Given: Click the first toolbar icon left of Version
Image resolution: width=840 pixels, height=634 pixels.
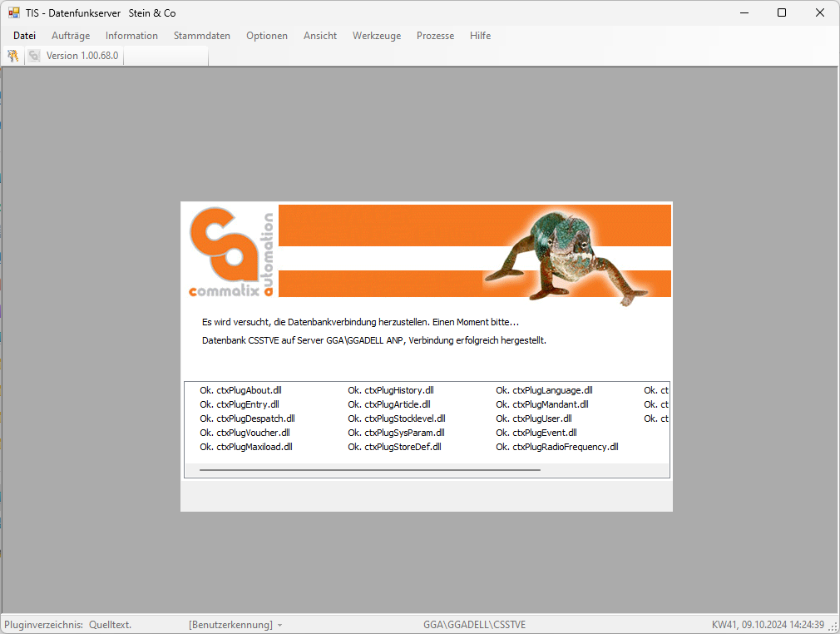Looking at the screenshot, I should coord(12,56).
